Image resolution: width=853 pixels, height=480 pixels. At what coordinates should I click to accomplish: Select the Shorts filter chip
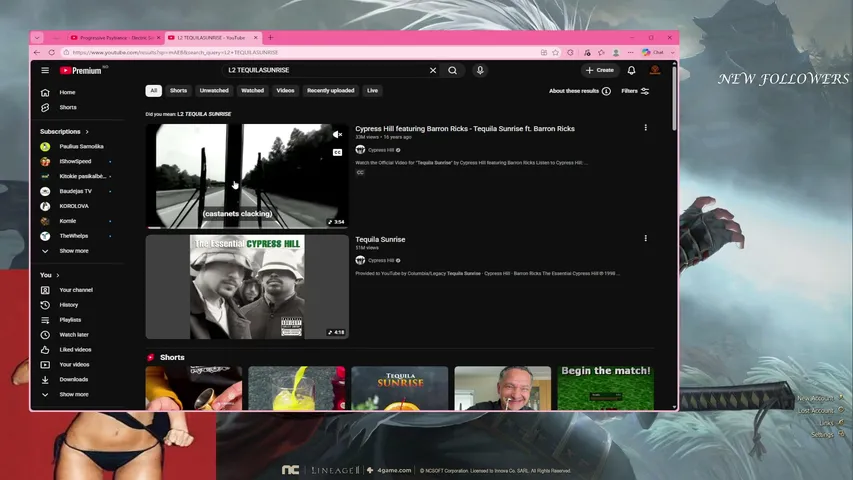pos(178,91)
